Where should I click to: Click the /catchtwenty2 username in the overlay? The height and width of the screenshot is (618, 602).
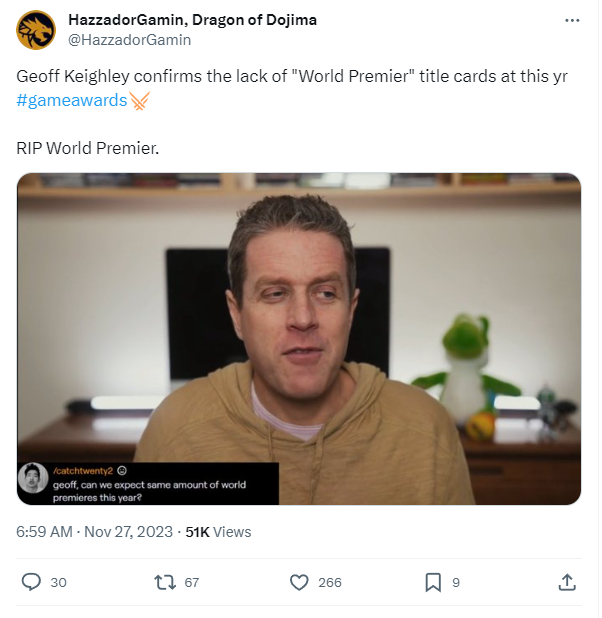point(83,471)
